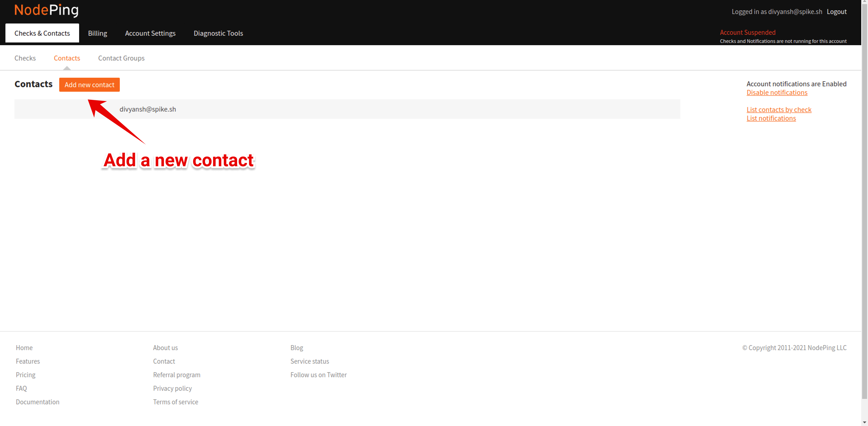Open the Billing tab
Image resolution: width=868 pixels, height=426 pixels.
(x=97, y=33)
